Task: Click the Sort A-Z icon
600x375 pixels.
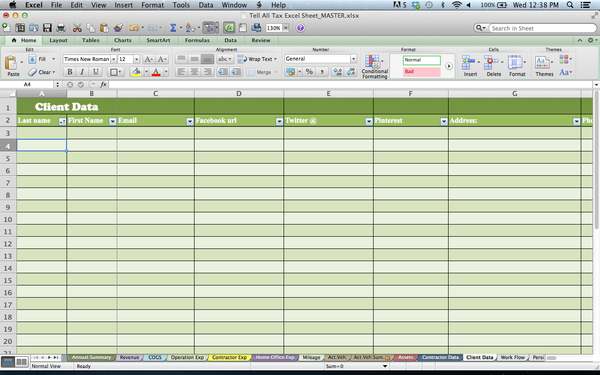Action: 190,28
